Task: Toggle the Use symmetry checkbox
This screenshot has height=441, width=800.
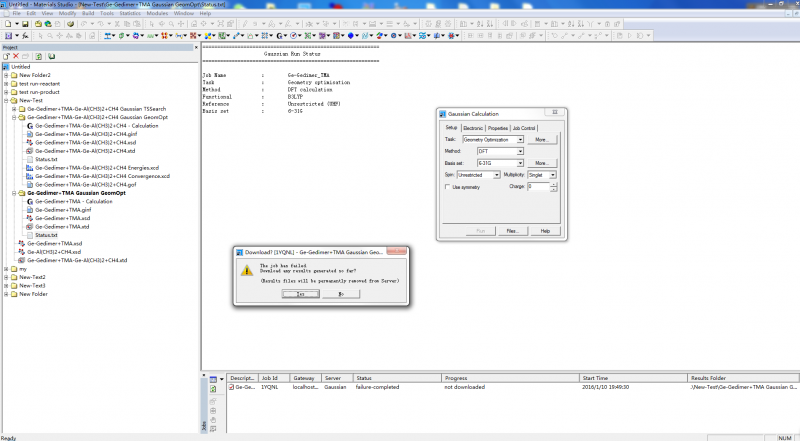Action: tap(448, 187)
